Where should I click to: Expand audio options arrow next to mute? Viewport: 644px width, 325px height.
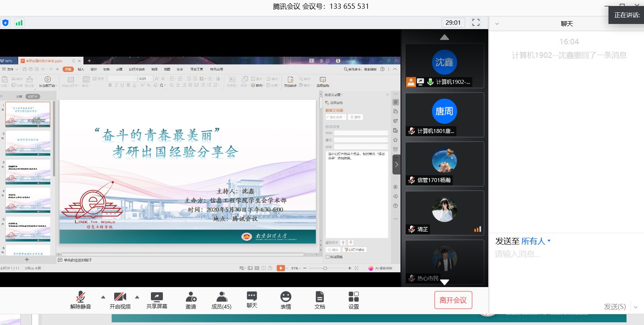103,297
